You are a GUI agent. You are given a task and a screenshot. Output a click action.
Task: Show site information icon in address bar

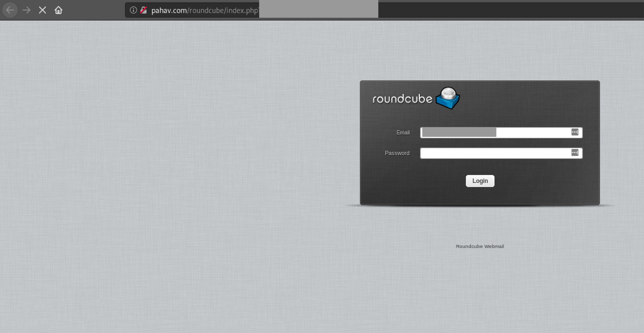(x=133, y=10)
